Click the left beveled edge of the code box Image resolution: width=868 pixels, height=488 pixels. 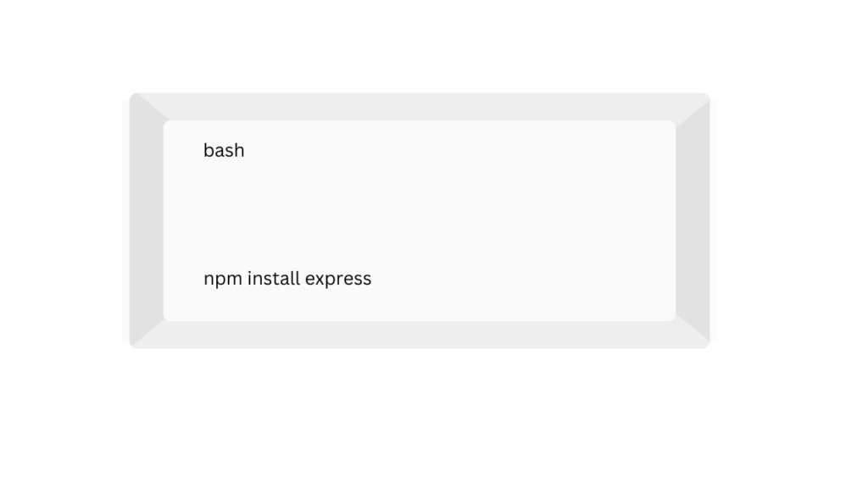[x=146, y=220]
